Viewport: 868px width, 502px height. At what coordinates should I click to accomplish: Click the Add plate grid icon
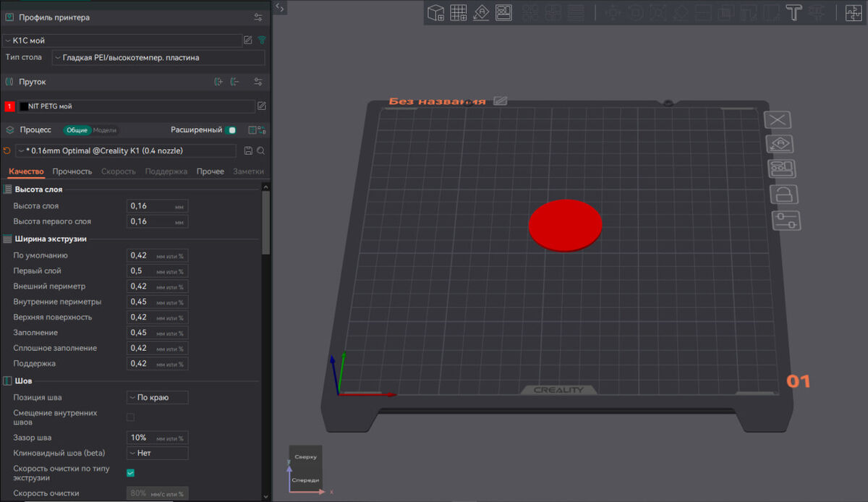point(459,12)
